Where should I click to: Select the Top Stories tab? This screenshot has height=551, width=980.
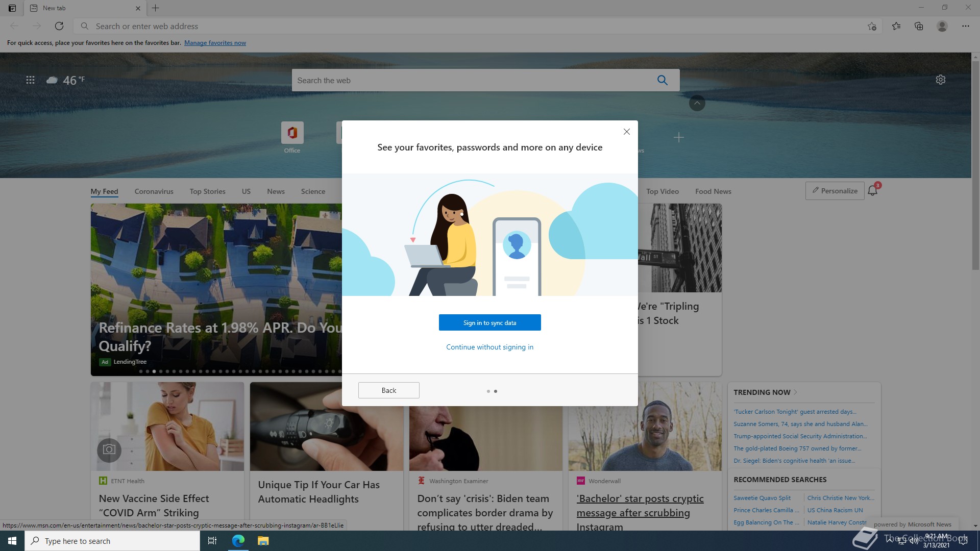coord(208,191)
